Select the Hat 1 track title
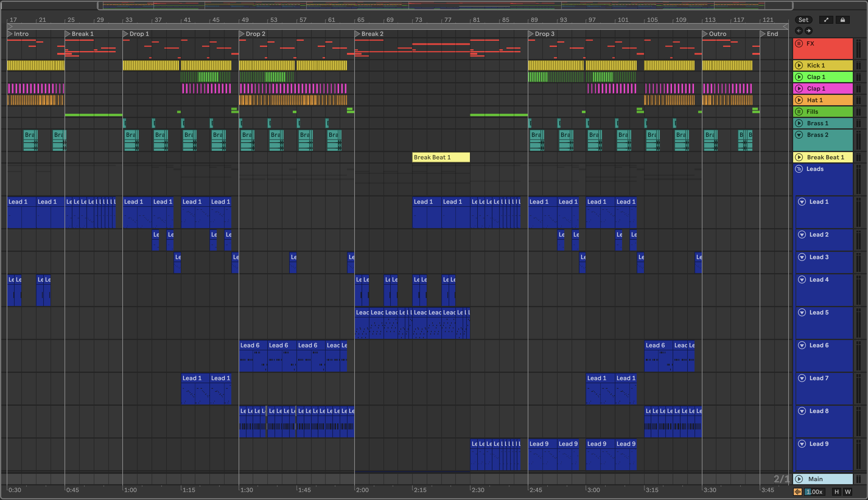Image resolution: width=868 pixels, height=500 pixels. (815, 100)
